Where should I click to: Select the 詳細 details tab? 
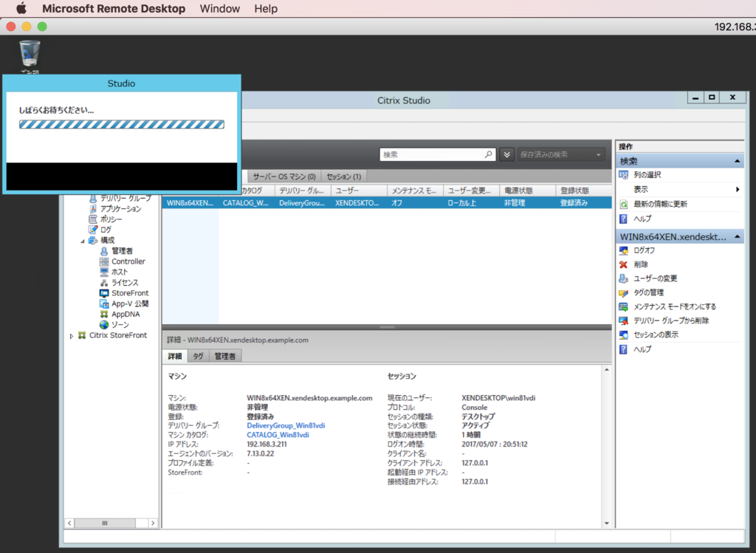(175, 357)
